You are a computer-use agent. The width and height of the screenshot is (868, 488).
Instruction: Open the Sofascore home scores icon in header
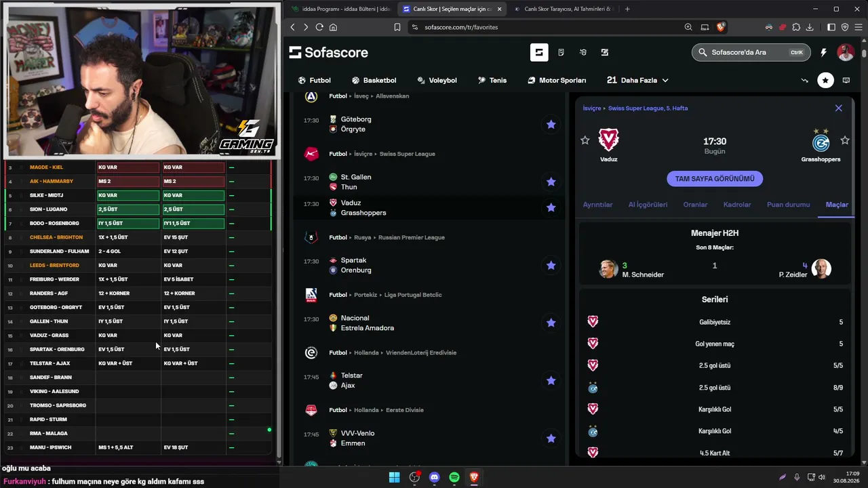[539, 52]
